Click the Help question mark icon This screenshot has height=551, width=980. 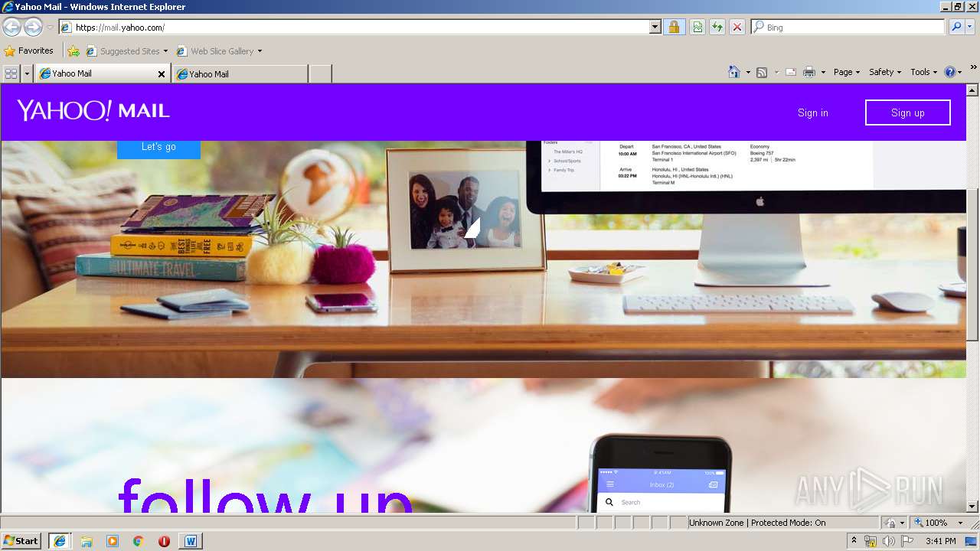point(950,72)
